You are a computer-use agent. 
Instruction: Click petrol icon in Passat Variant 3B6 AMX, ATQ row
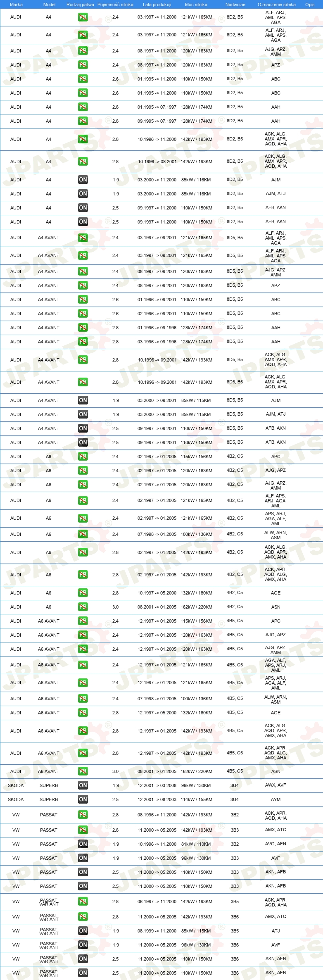tap(83, 917)
